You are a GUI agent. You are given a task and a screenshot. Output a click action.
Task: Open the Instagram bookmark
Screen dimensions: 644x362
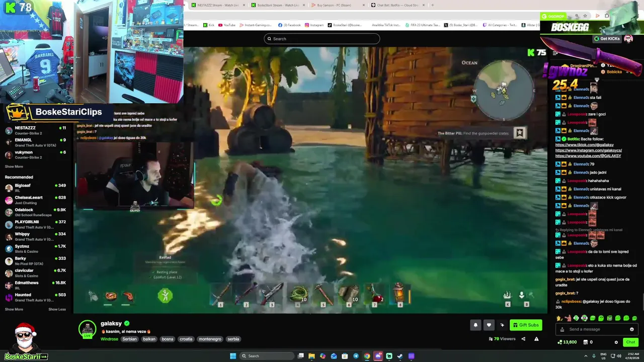[x=314, y=25]
